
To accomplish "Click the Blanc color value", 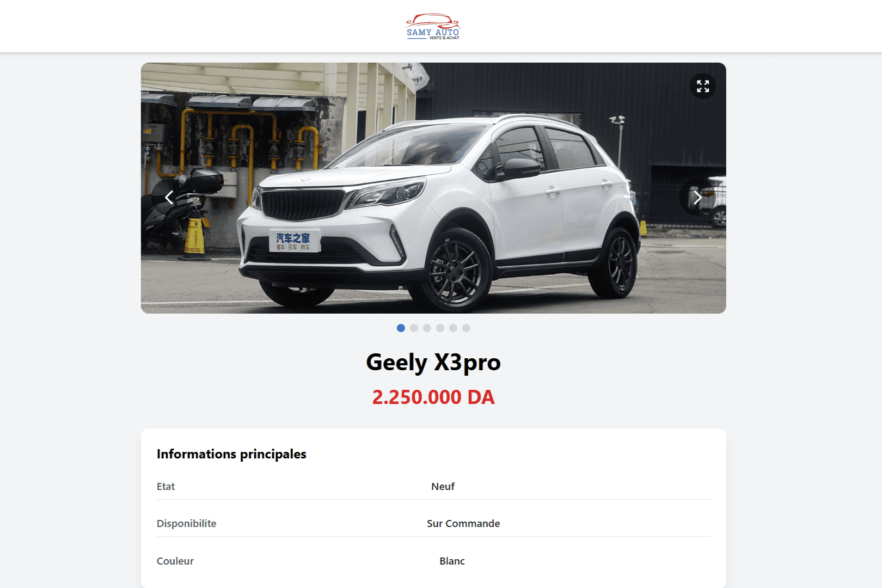I will click(452, 561).
